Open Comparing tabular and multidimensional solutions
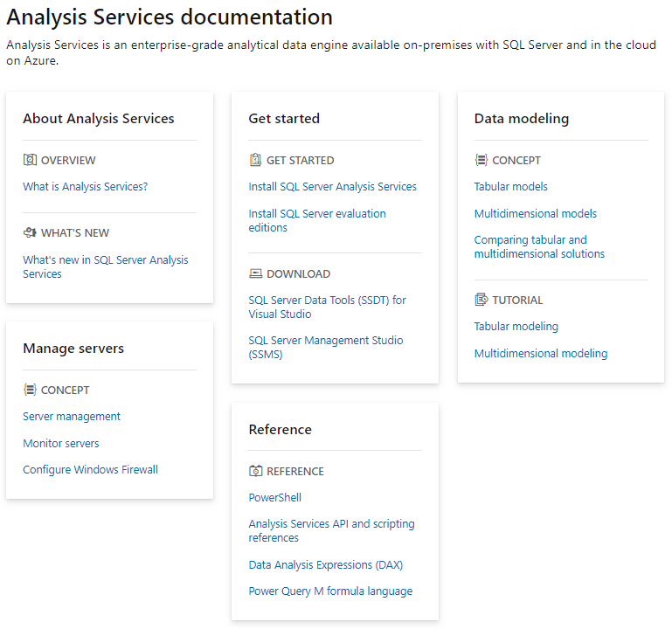 538,246
